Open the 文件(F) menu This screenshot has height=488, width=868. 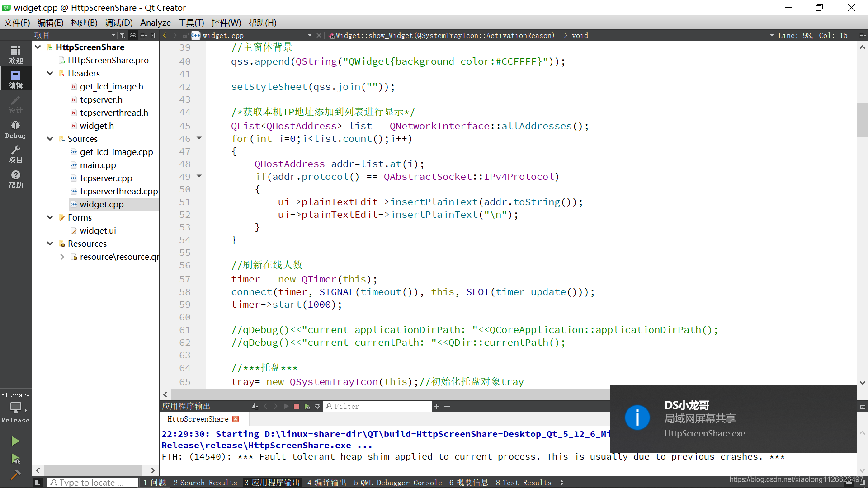pyautogui.click(x=17, y=23)
